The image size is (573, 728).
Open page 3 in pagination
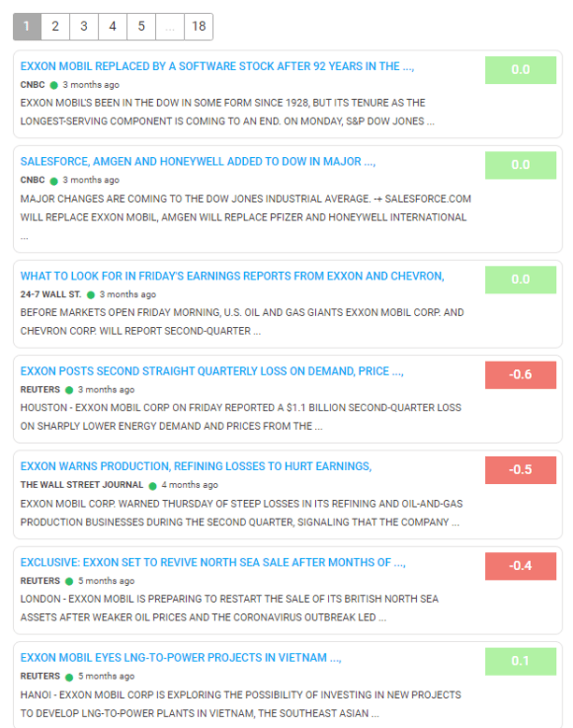click(x=84, y=26)
